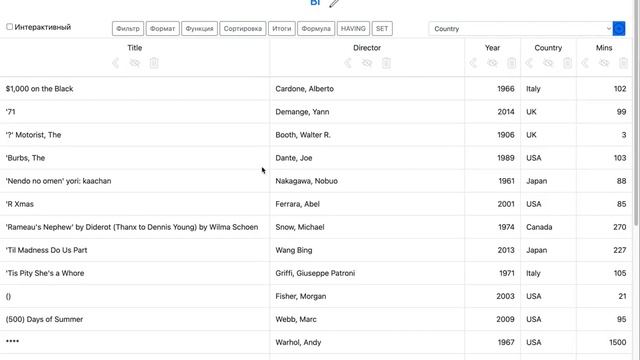Screen dimensions: 640x360
Task: Click the HAVING button
Action: click(353, 29)
